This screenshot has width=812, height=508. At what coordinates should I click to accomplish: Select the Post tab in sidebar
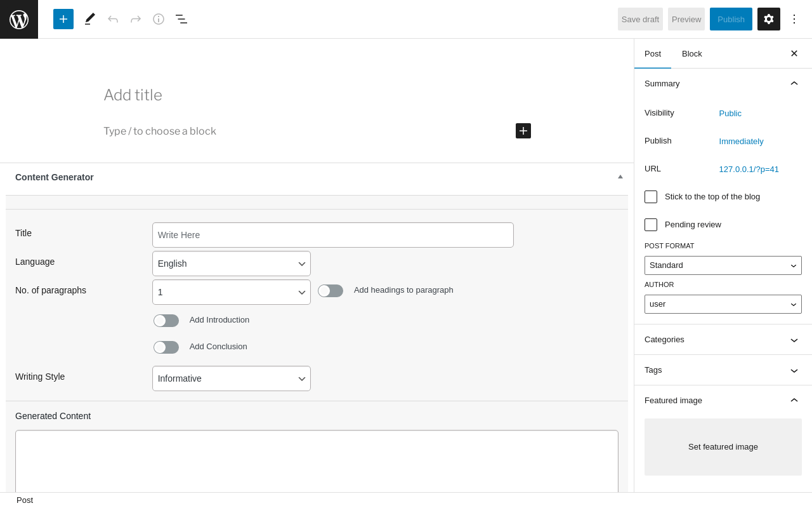(x=653, y=54)
